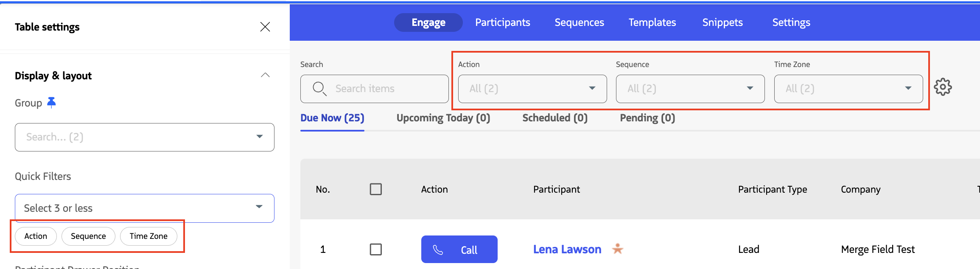The width and height of the screenshot is (980, 269).
Task: Check the box for row 1
Action: (x=376, y=249)
